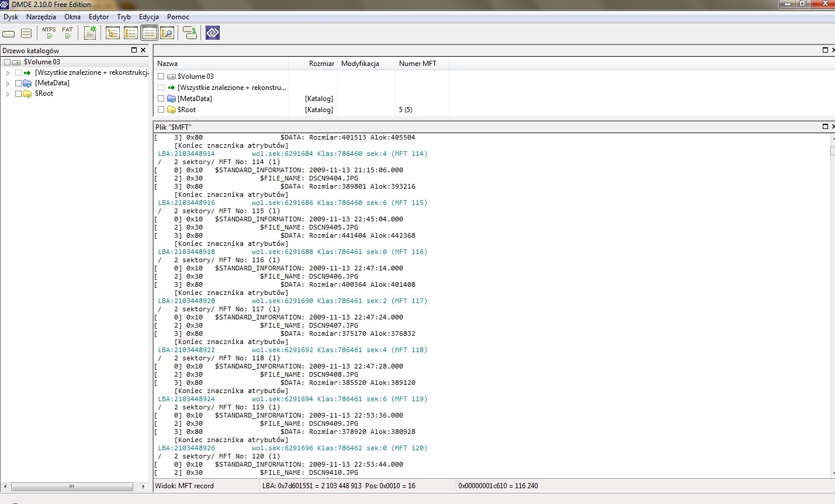
Task: Maximize the Drzewo katalogów panel
Action: (x=134, y=50)
